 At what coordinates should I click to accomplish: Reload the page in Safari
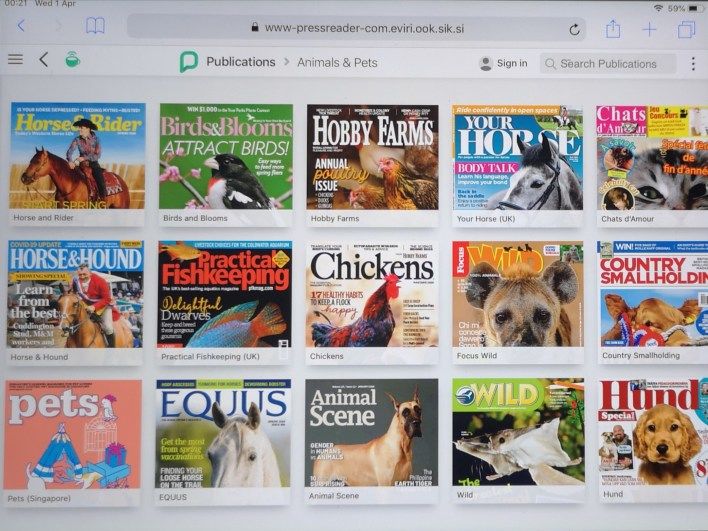click(x=574, y=29)
